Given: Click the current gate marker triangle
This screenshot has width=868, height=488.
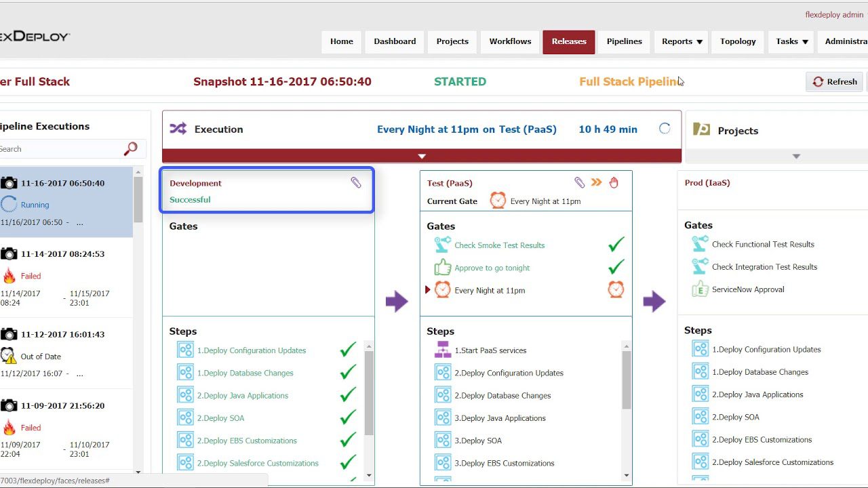Looking at the screenshot, I should [x=428, y=289].
